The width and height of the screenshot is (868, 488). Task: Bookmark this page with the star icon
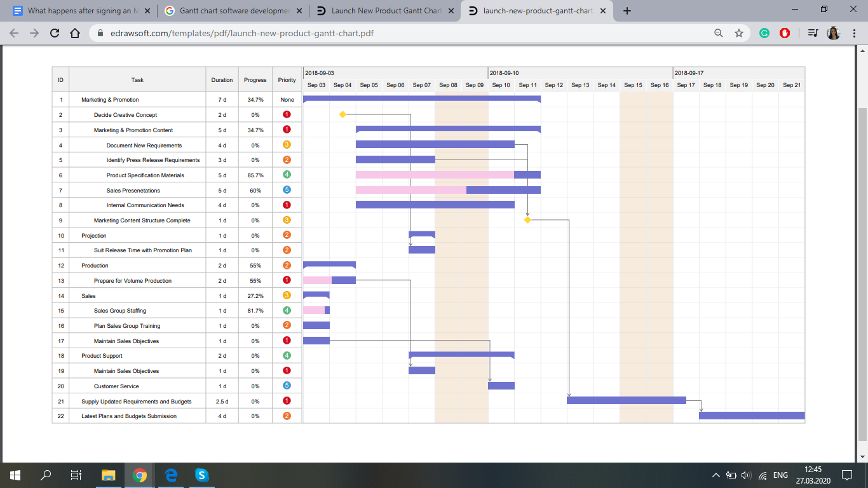coord(739,34)
